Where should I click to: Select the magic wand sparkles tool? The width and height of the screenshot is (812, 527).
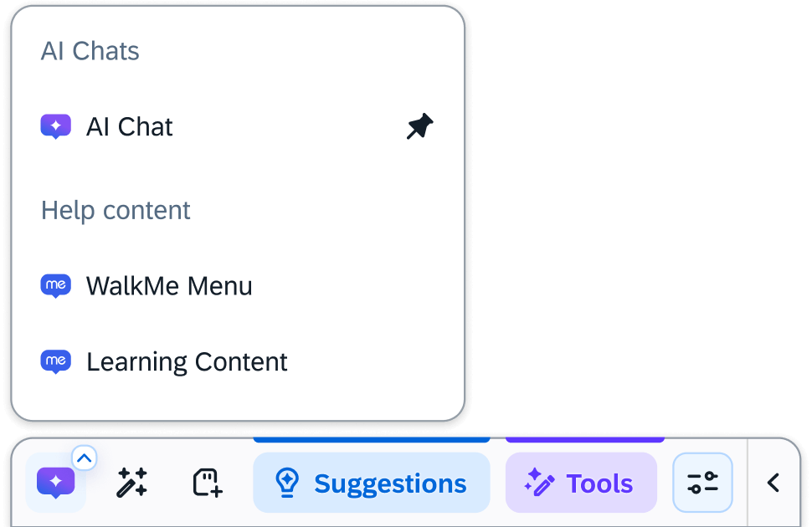click(x=131, y=483)
